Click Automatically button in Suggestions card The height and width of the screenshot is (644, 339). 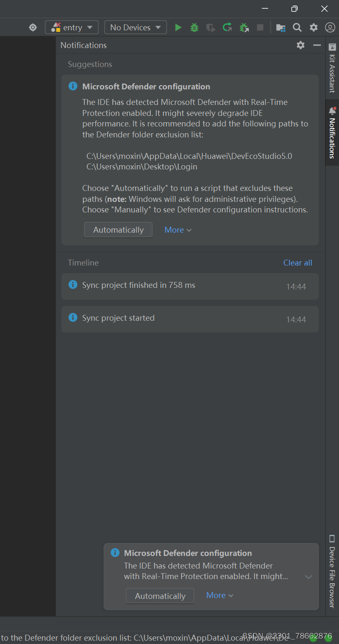point(118,230)
